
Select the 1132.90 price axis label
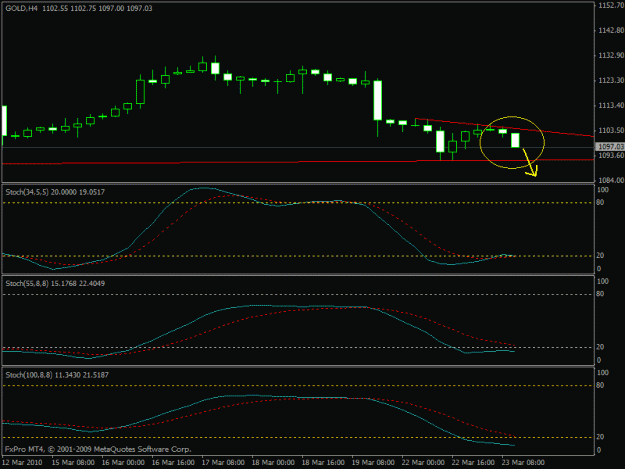pos(611,56)
